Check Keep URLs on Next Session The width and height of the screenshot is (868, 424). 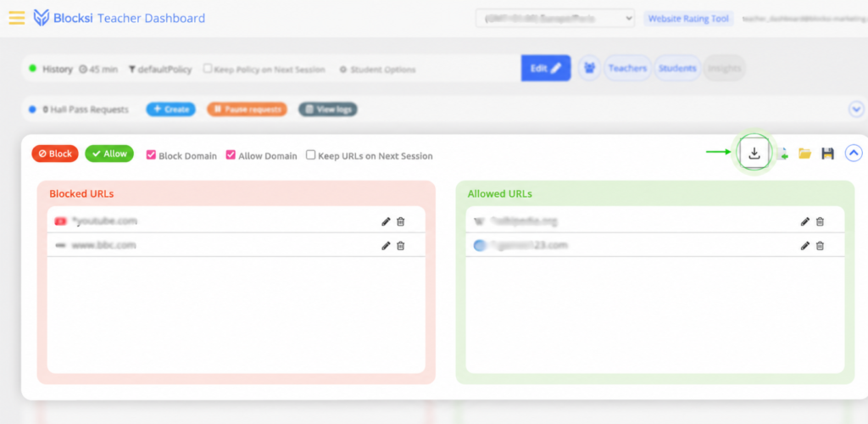click(311, 155)
